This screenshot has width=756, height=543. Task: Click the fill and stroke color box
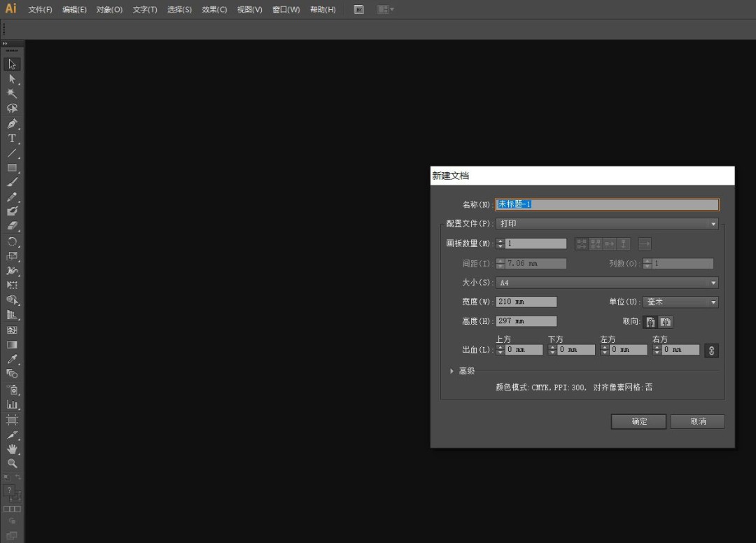[12, 492]
